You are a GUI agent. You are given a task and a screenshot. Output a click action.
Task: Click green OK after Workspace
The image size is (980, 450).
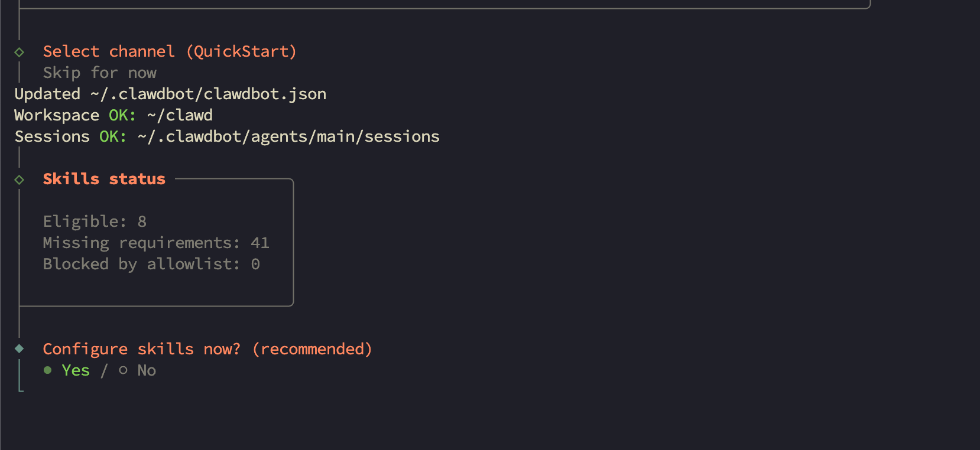(122, 115)
